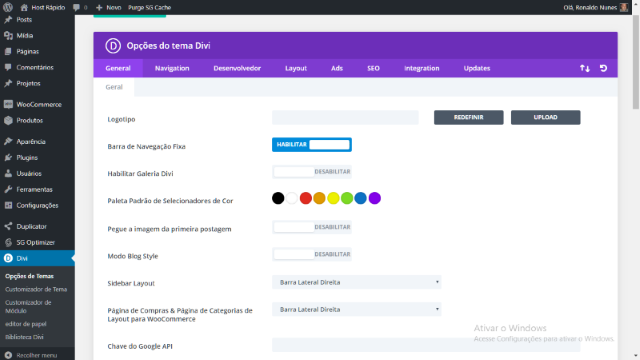The height and width of the screenshot is (360, 640).
Task: Open the WooCommerce layout pages dropdown
Action: coord(357,309)
